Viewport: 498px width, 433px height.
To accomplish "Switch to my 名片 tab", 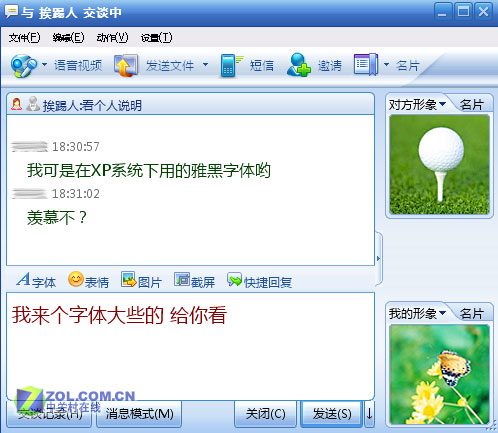I will coord(471,313).
